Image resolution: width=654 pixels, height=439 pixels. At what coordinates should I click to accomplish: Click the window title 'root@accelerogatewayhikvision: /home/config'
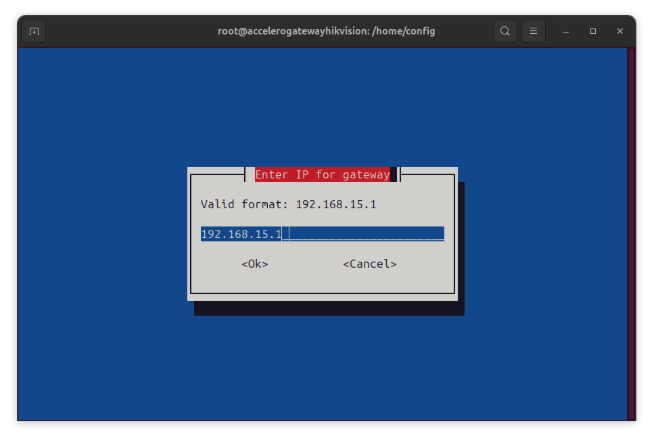(x=326, y=31)
